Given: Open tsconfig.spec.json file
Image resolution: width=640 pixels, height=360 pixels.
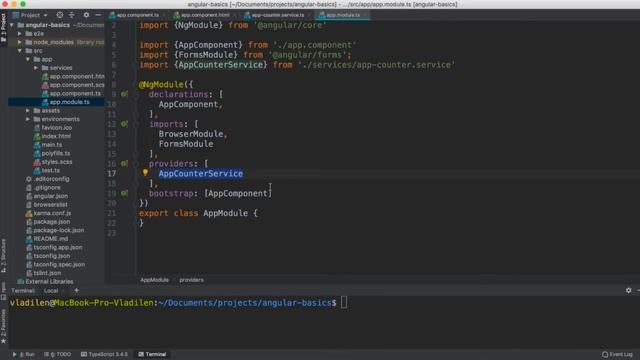Looking at the screenshot, I should pyautogui.click(x=55, y=264).
